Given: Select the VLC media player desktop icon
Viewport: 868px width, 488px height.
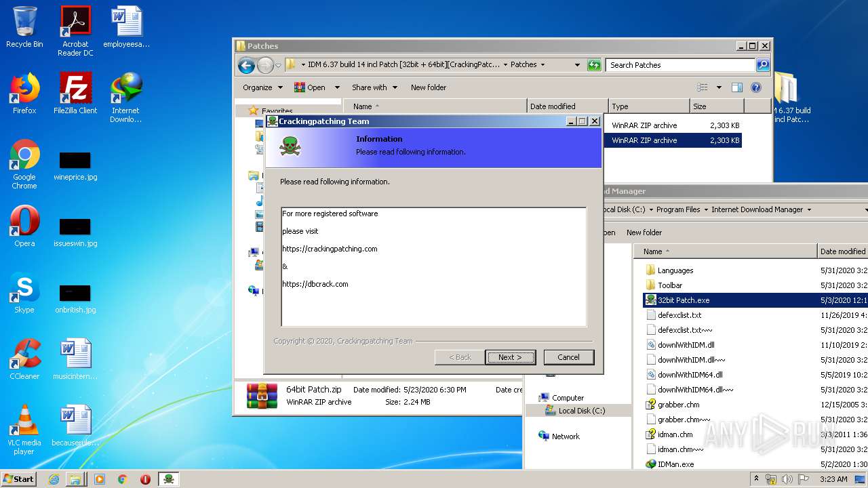Looking at the screenshot, I should point(24,430).
